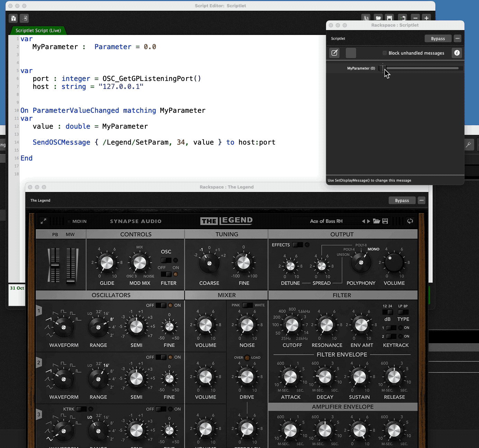Click the filter envelope ATTACK knob
This screenshot has height=448, width=479.
coord(290,377)
